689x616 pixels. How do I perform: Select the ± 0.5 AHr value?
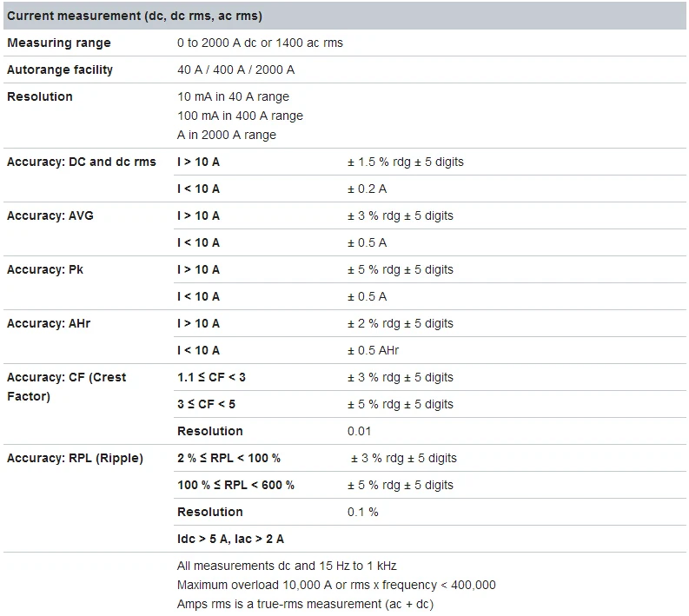[373, 351]
